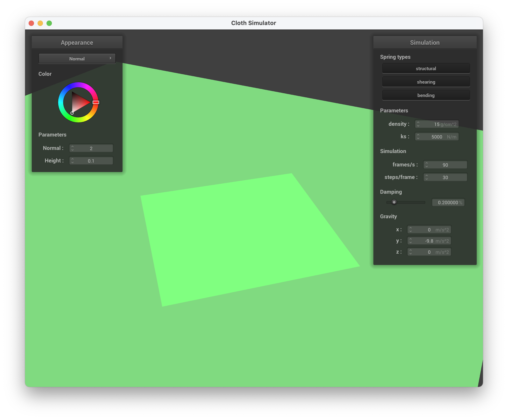
Task: Click inside the color wheel triangle
Action: (79, 103)
